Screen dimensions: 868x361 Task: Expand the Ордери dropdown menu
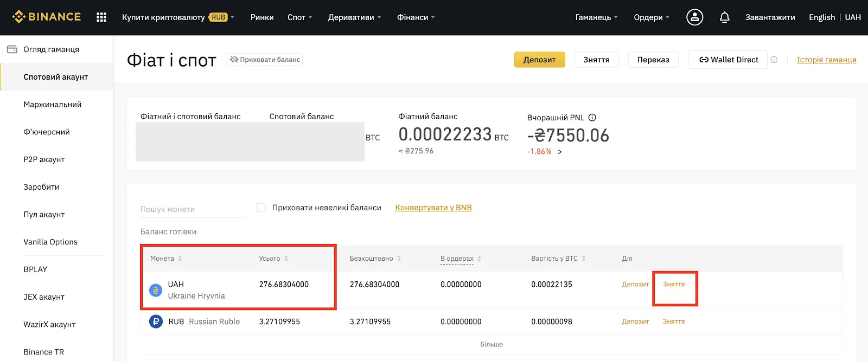[x=652, y=17]
